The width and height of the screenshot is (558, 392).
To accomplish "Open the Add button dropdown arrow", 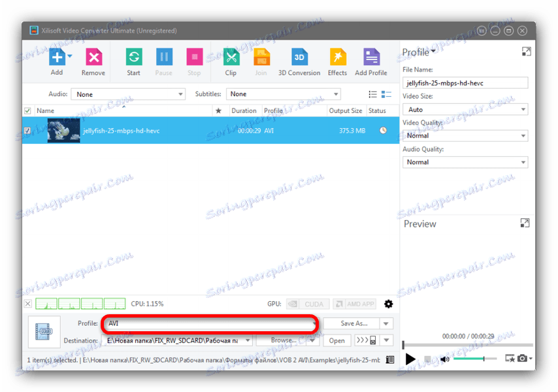I will click(70, 56).
